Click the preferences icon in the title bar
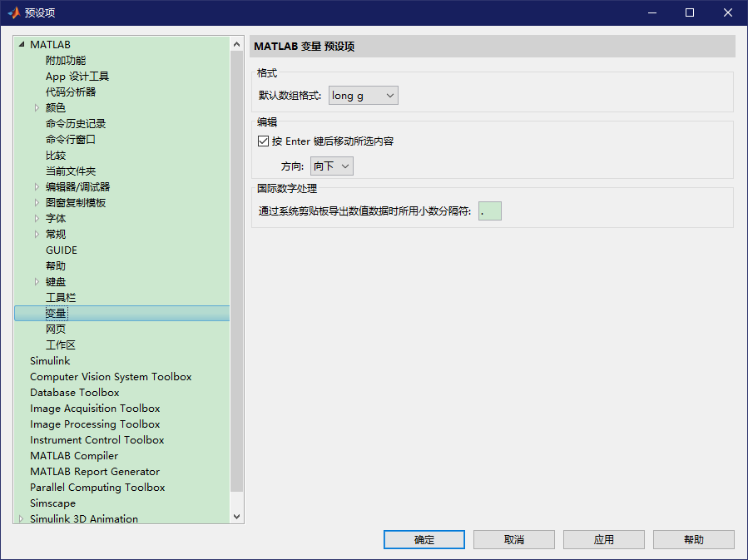This screenshot has width=748, height=560. [x=13, y=12]
